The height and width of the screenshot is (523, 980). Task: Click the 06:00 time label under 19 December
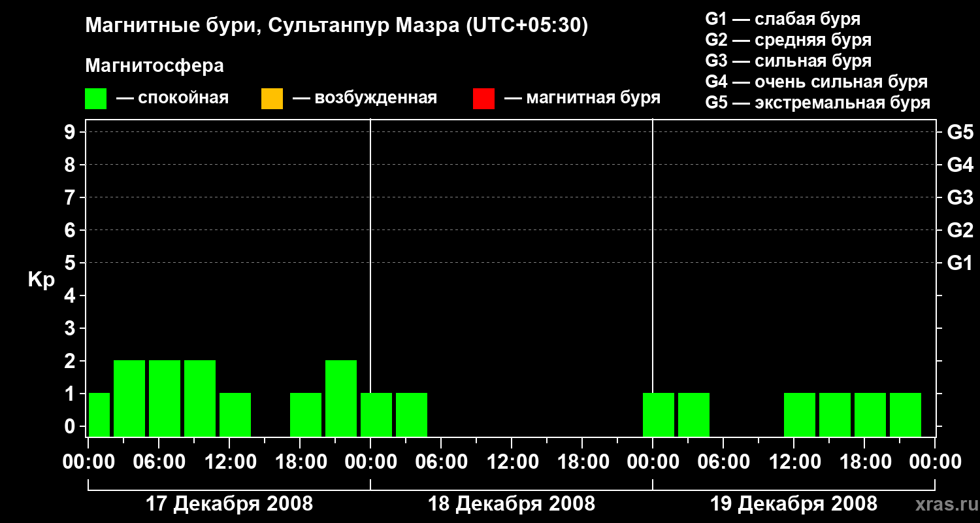723,462
